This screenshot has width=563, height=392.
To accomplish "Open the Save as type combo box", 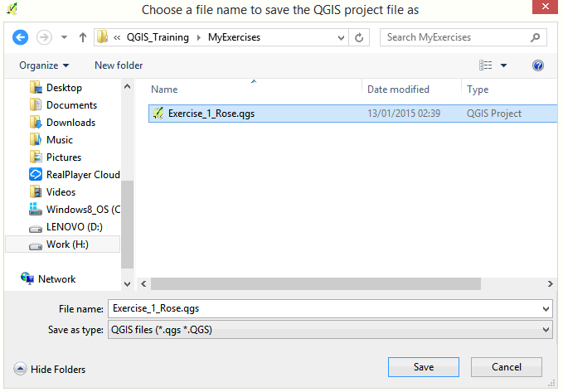I will [x=330, y=330].
